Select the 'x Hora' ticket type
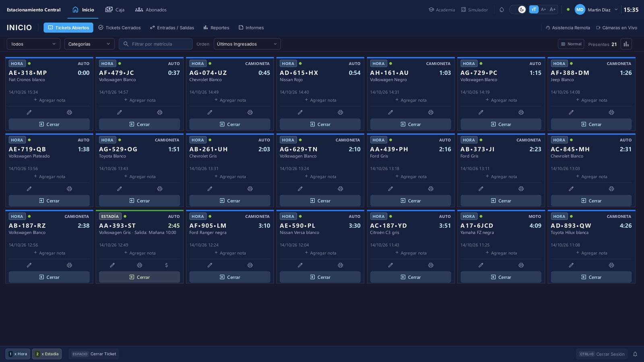This screenshot has height=362, width=644. 18,354
